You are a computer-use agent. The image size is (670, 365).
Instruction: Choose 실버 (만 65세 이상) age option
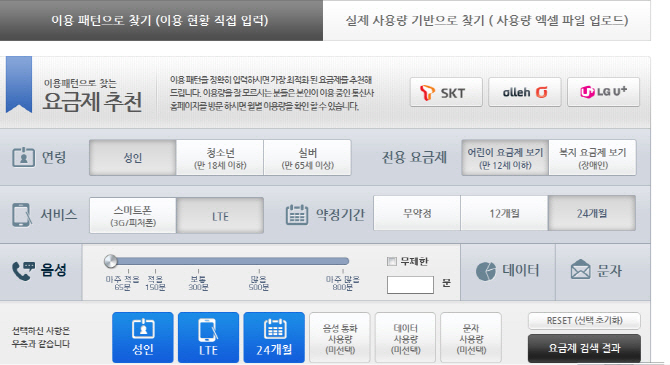pos(308,158)
